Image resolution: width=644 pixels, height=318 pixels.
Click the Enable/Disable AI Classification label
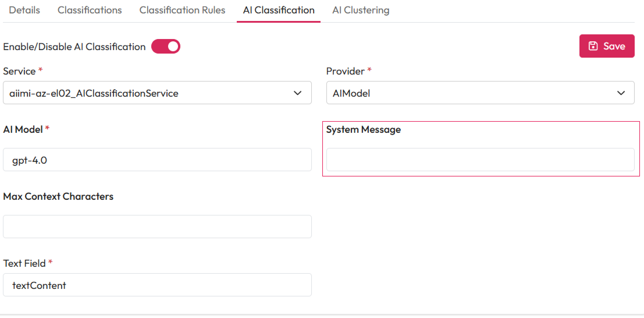74,47
